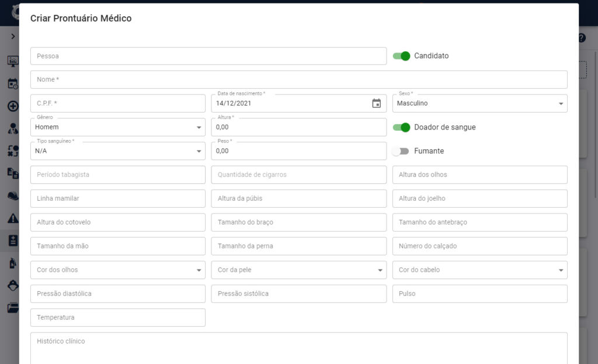
Task: Focus the C.P.F. field
Action: (118, 103)
